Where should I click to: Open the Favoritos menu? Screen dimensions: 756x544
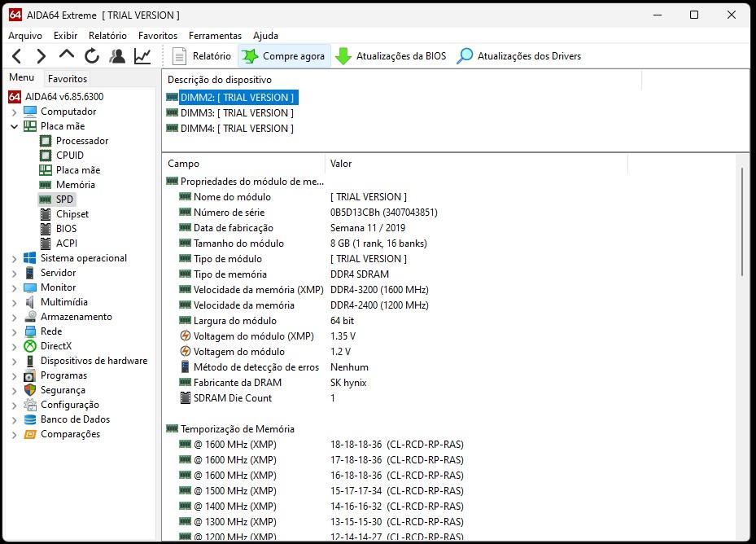coord(158,36)
